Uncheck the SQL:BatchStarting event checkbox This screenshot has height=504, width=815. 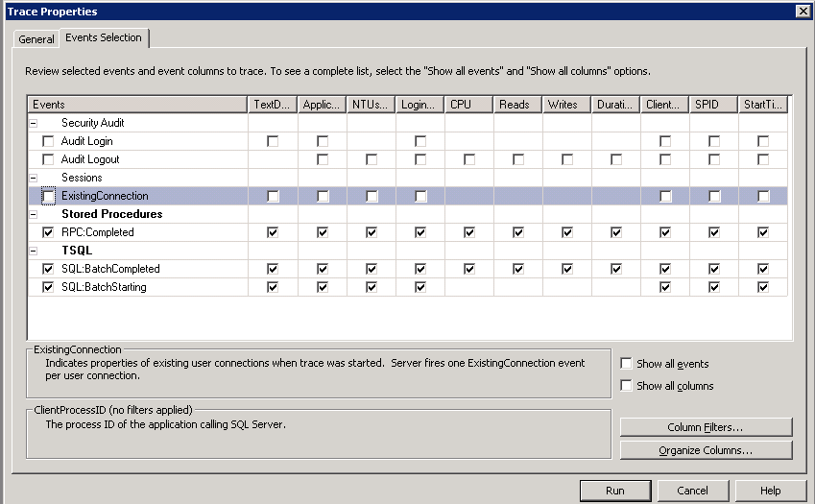click(48, 287)
